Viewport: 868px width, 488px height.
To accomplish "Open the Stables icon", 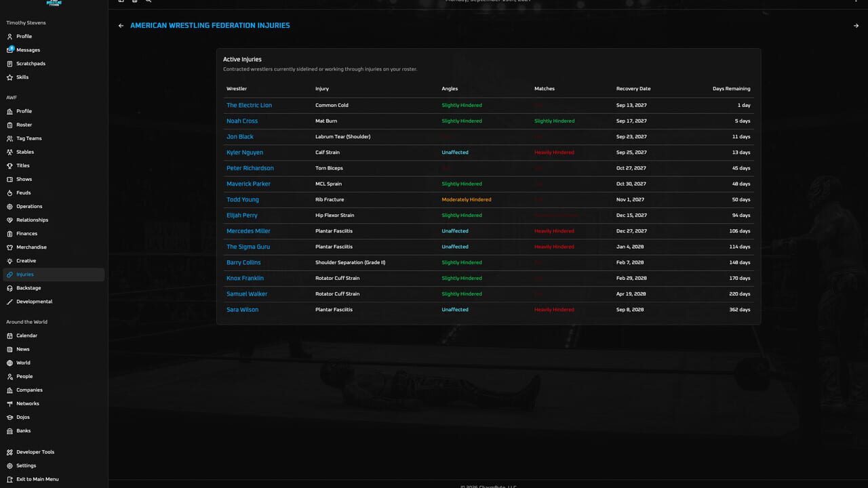I will point(9,152).
